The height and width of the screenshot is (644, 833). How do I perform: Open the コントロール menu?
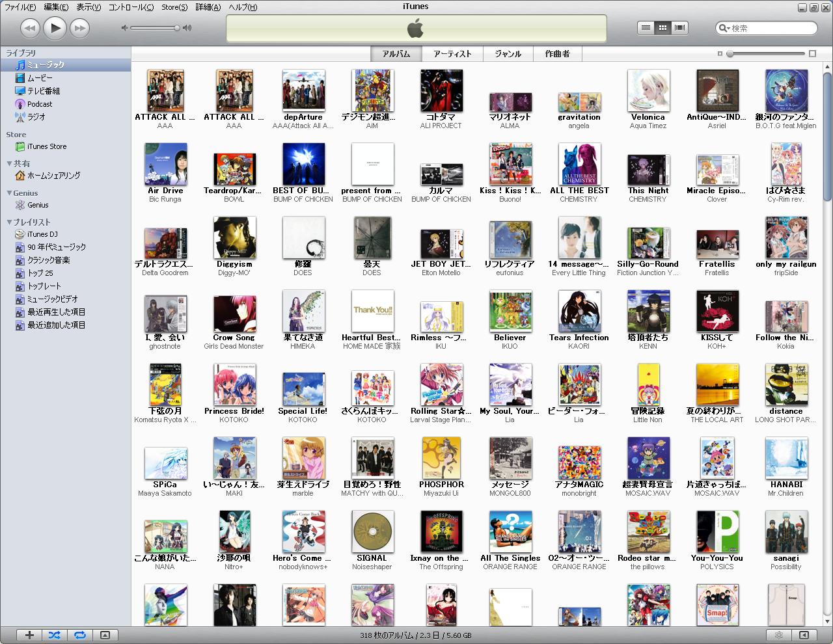point(131,7)
